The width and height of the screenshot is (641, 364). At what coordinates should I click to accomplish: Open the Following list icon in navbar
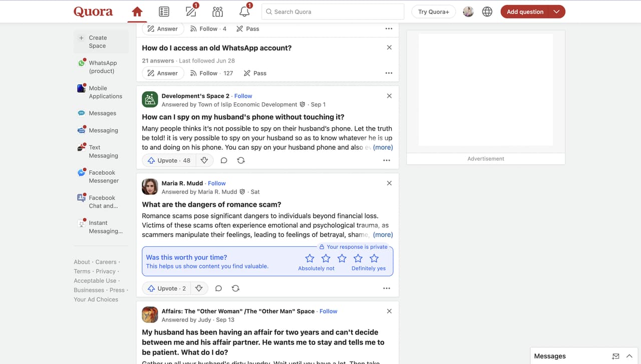click(x=164, y=12)
